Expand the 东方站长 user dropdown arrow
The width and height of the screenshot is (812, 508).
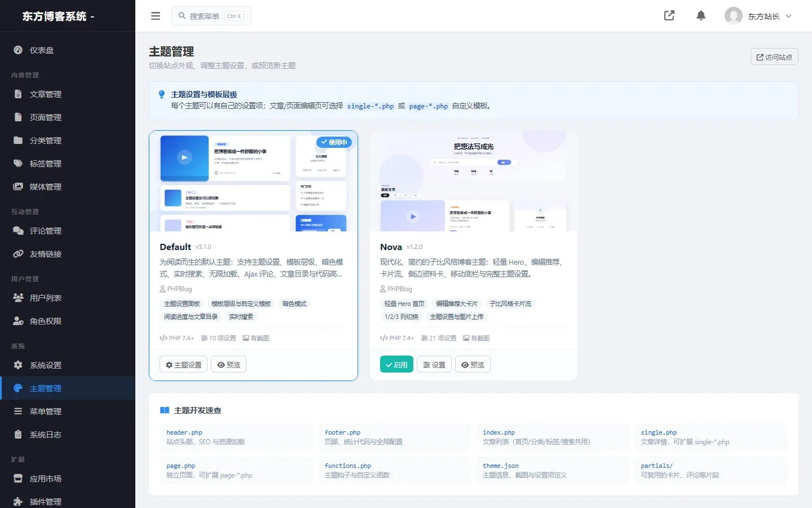tap(789, 16)
